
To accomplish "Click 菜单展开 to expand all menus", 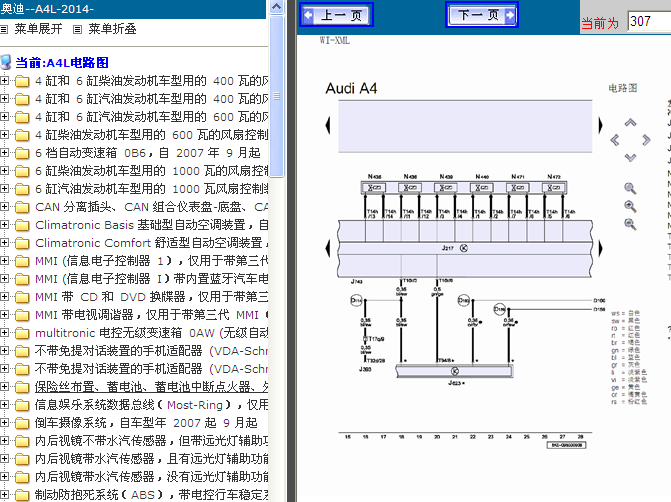I will click(x=39, y=29).
